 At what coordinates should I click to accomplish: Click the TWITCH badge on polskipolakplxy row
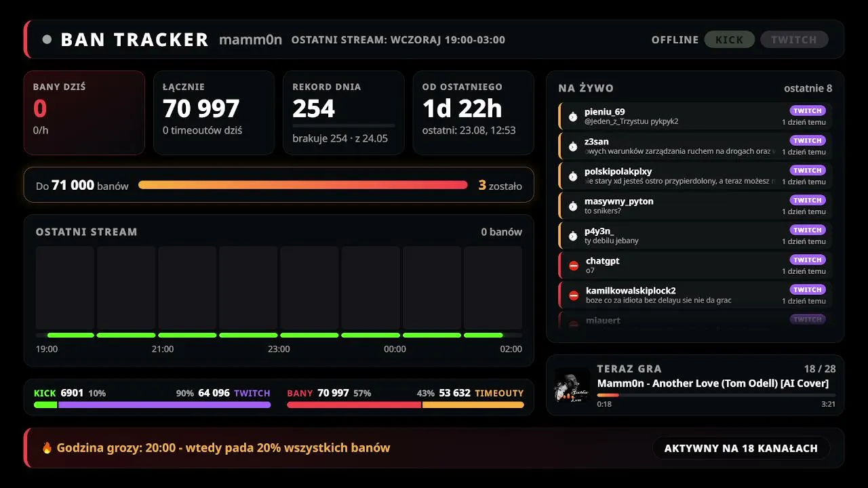click(x=808, y=170)
